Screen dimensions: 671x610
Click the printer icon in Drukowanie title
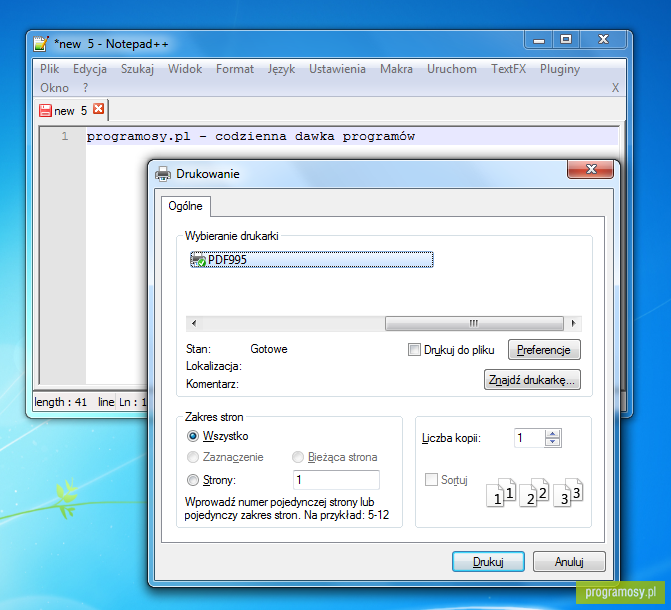coord(163,174)
